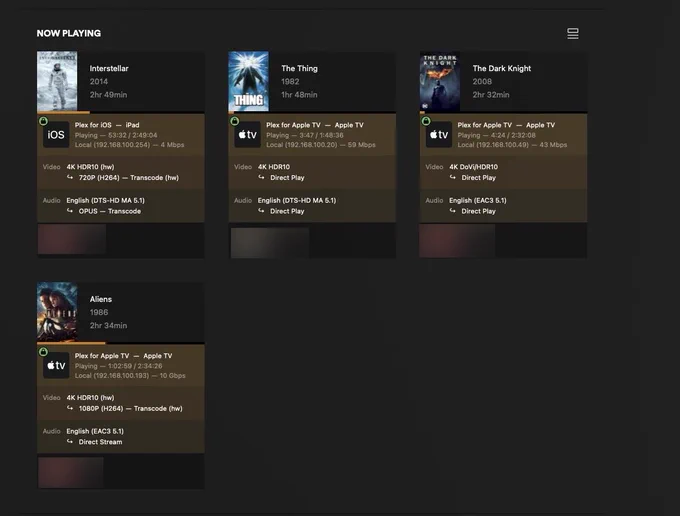Click the 'Plex for iOS — iPad' player text
Viewport: 680px width, 516px height.
pos(107,125)
